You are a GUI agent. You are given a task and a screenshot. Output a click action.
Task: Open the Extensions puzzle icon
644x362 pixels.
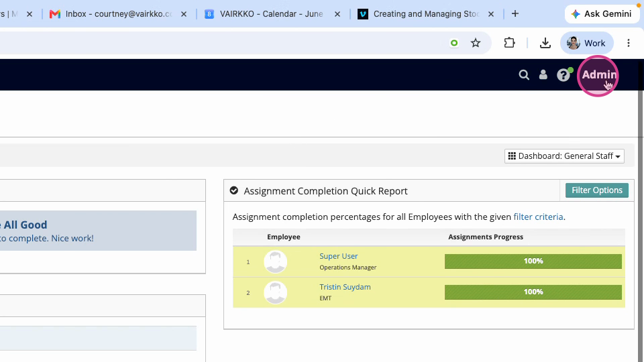[x=509, y=43]
